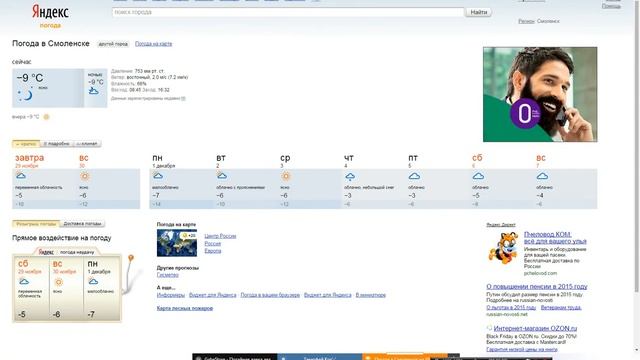
Task: Select the Доставка погоды tab
Action: (x=82, y=224)
